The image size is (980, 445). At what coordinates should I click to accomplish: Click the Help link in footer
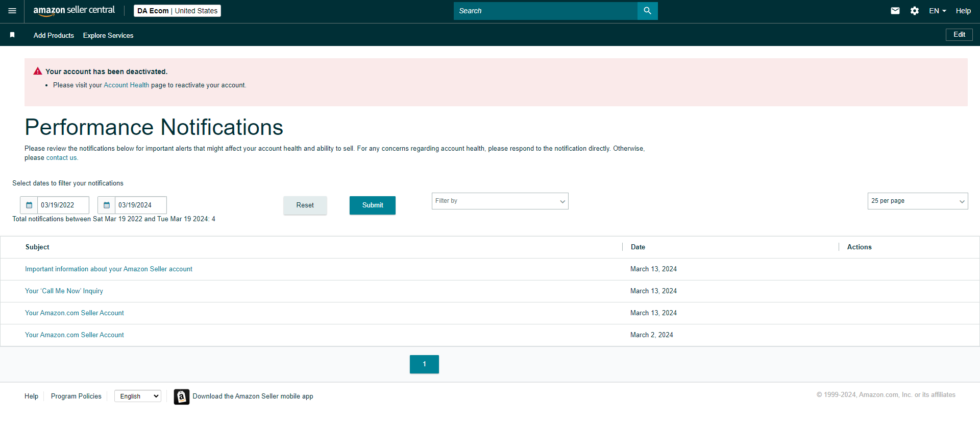(31, 396)
